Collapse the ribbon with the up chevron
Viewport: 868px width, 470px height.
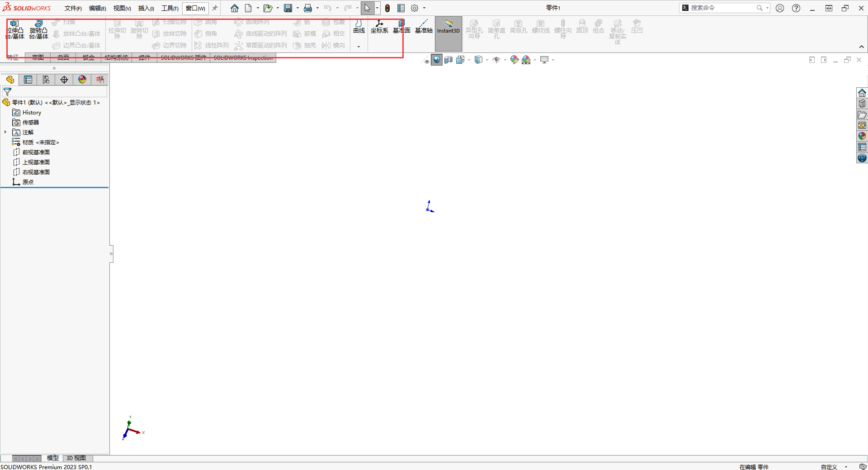point(862,47)
